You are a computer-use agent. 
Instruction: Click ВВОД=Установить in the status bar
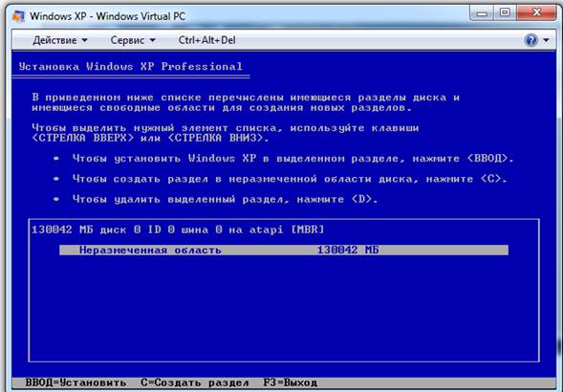pyautogui.click(x=76, y=382)
